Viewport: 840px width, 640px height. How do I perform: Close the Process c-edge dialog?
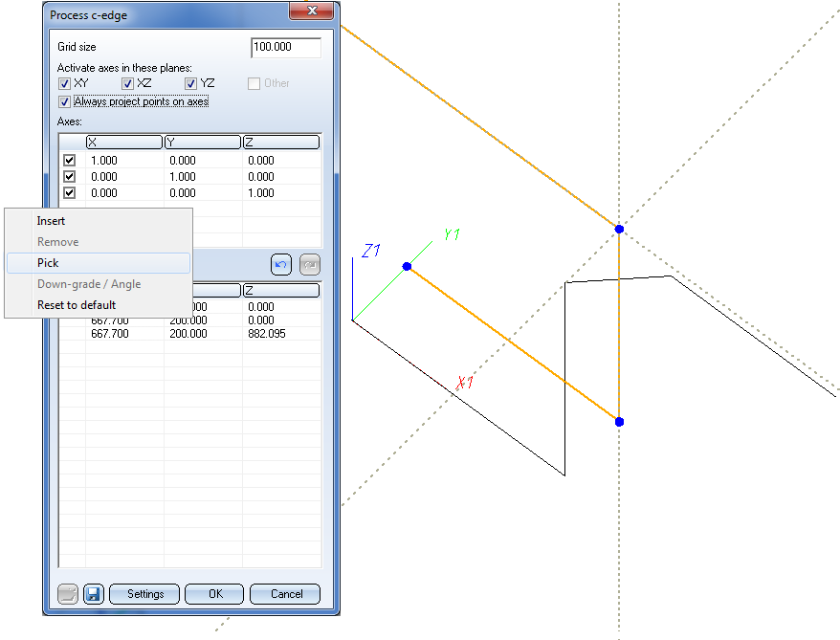coord(313,11)
